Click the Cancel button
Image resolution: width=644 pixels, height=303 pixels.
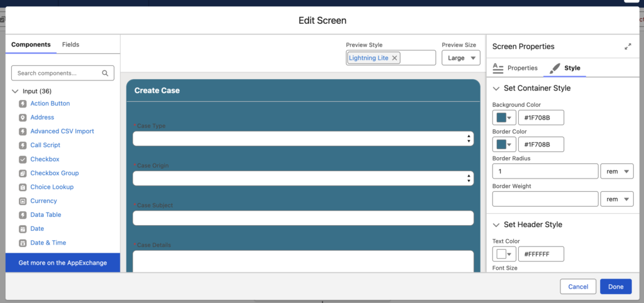tap(578, 287)
